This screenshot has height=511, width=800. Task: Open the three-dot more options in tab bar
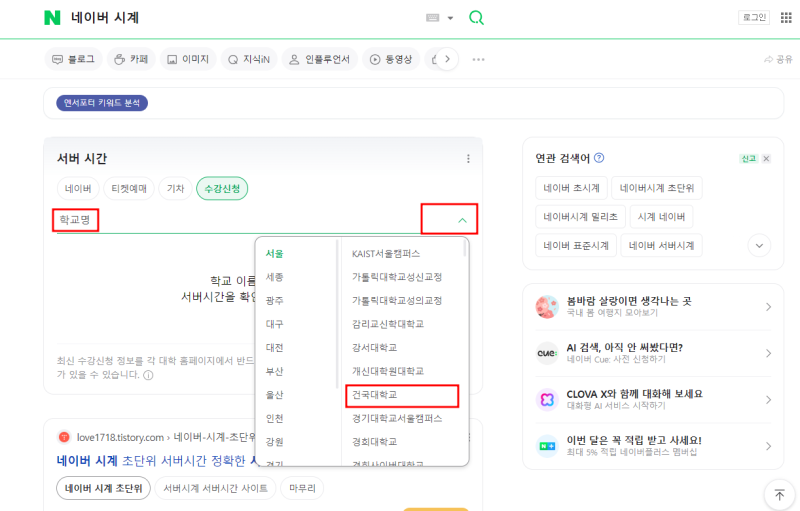point(478,60)
